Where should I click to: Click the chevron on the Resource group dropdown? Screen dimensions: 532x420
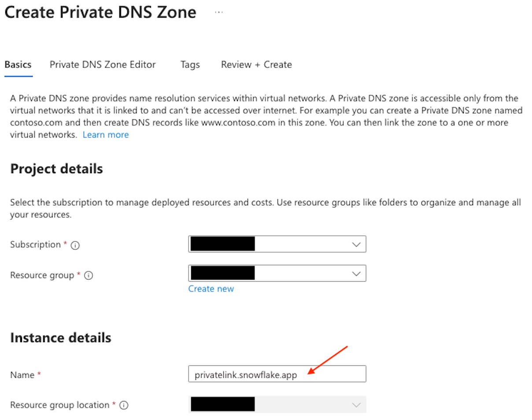pos(356,273)
